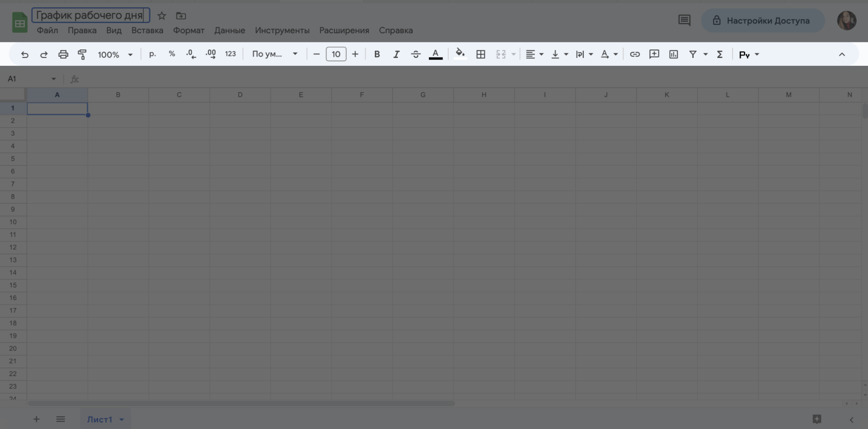Format as percent with % button

pos(172,55)
